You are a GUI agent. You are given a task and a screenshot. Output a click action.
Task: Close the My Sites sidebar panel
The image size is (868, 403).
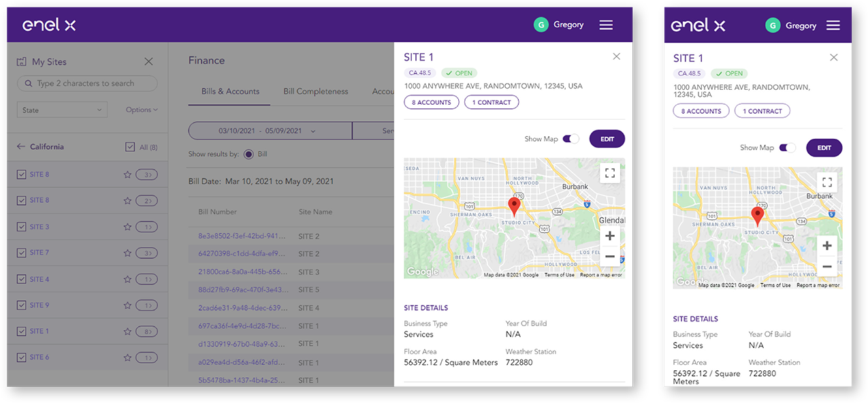coord(148,62)
